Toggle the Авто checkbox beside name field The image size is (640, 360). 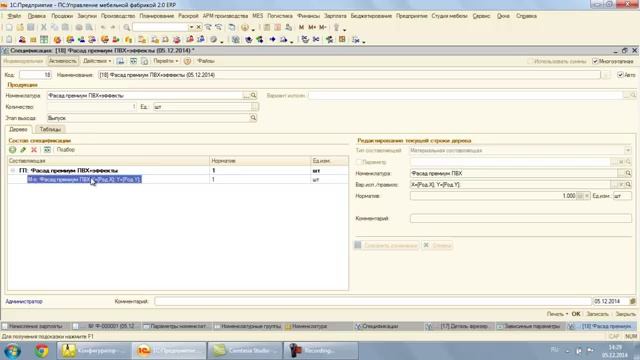620,75
